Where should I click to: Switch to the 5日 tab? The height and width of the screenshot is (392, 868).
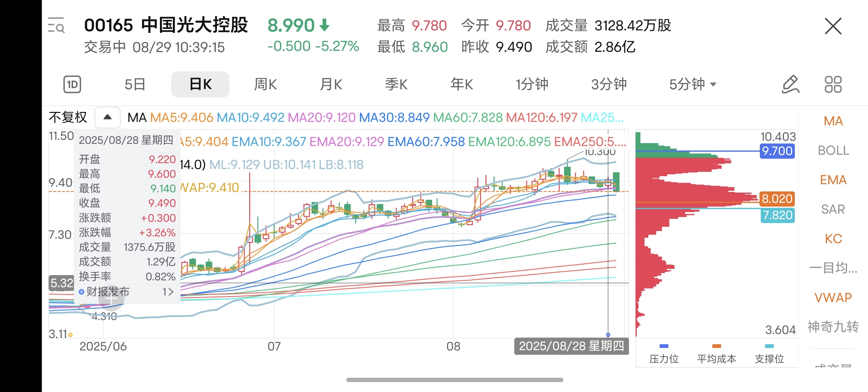pyautogui.click(x=135, y=84)
